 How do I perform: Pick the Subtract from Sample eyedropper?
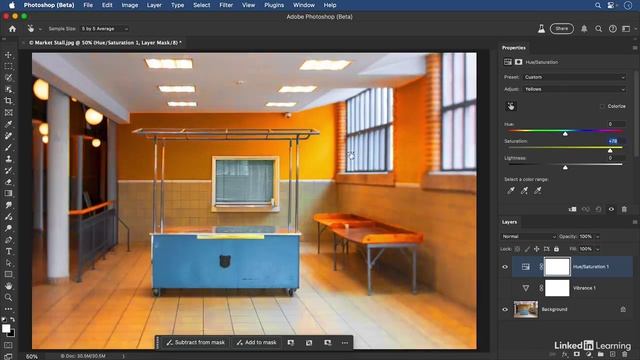tap(538, 191)
